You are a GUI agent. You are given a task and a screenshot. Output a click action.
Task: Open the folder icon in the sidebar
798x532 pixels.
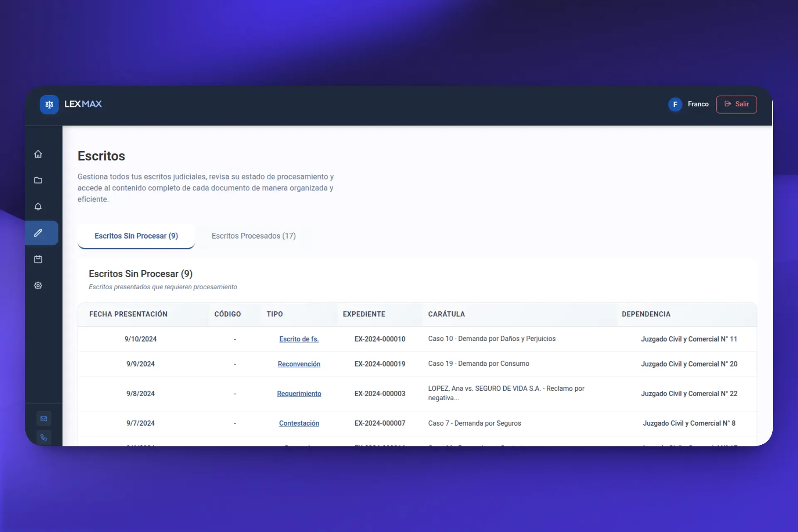click(x=38, y=180)
